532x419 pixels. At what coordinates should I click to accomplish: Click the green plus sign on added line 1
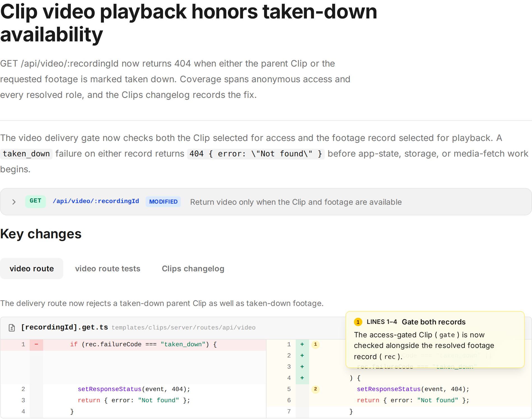point(302,344)
